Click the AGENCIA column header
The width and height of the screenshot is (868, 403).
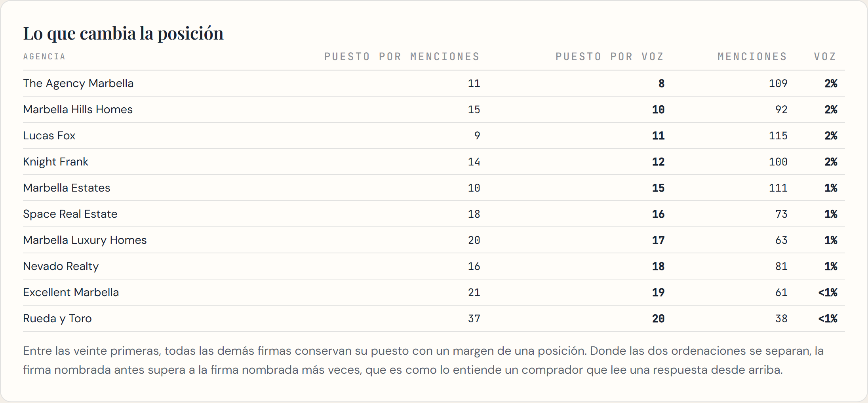pos(44,57)
